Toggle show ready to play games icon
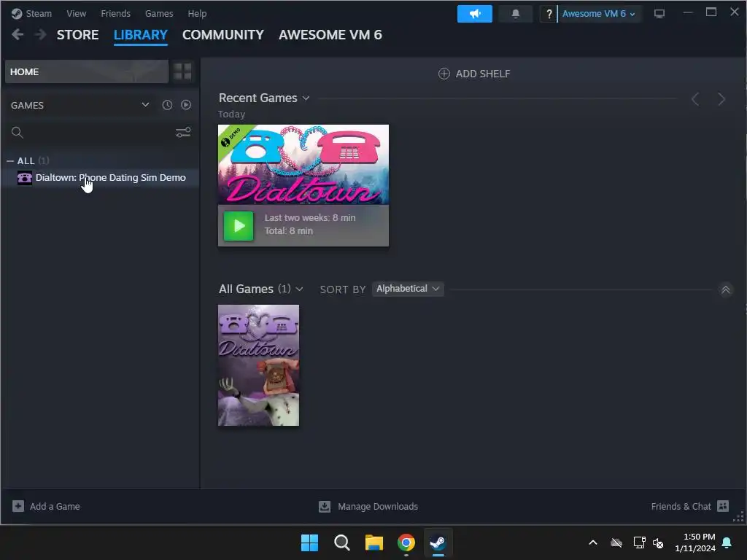747x560 pixels. (x=186, y=105)
